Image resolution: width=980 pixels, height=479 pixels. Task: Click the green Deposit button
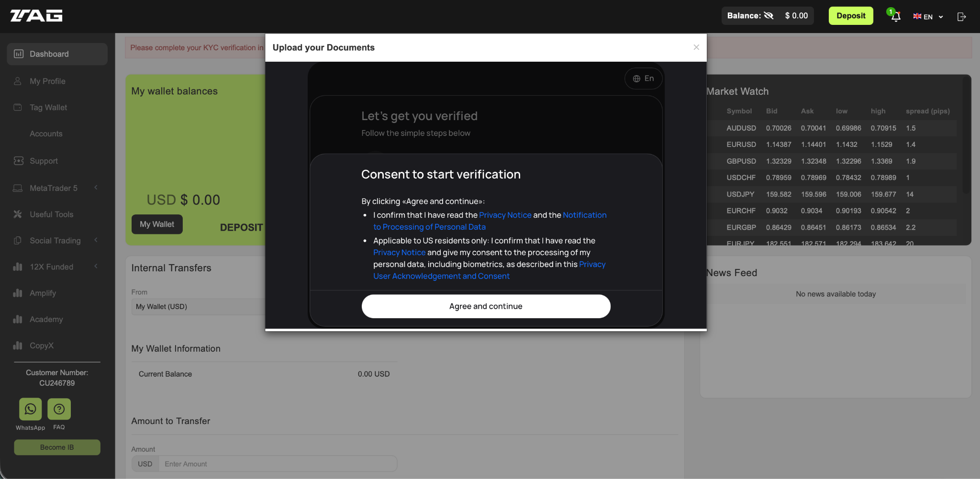[x=851, y=16]
